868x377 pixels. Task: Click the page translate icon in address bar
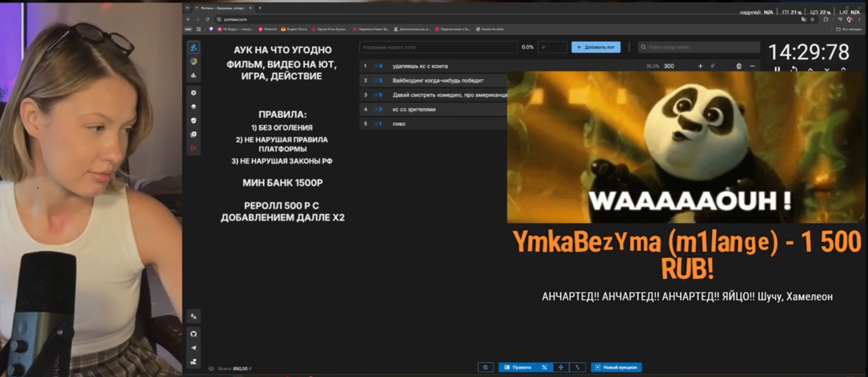pos(804,19)
